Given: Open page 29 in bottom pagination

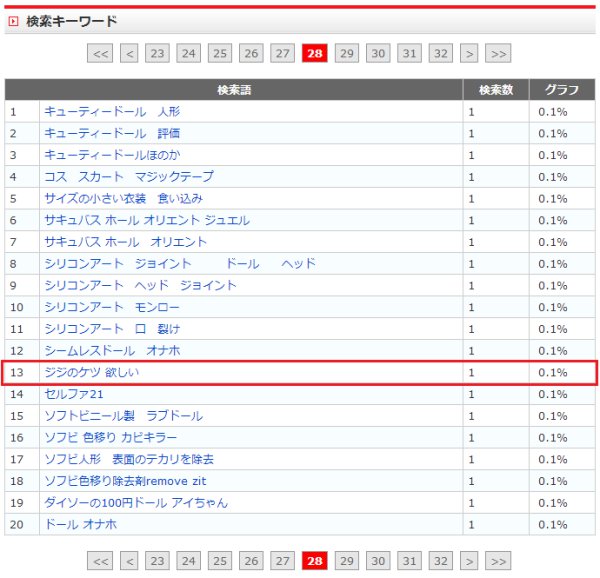Looking at the screenshot, I should click(347, 561).
